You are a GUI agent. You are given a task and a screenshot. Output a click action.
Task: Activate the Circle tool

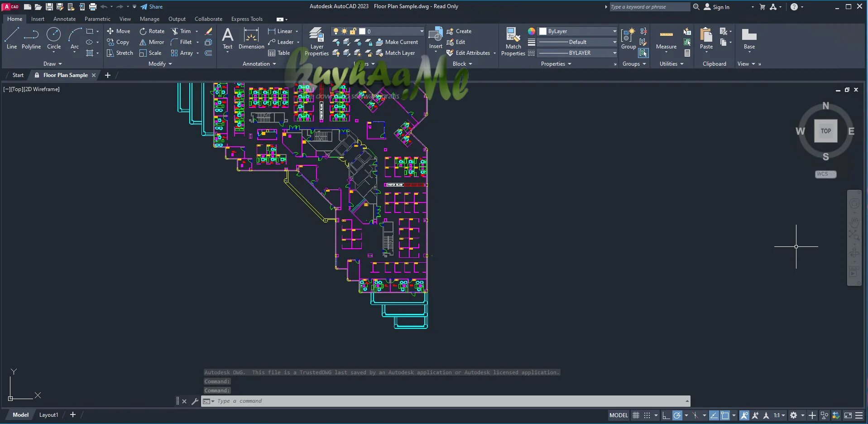click(53, 39)
